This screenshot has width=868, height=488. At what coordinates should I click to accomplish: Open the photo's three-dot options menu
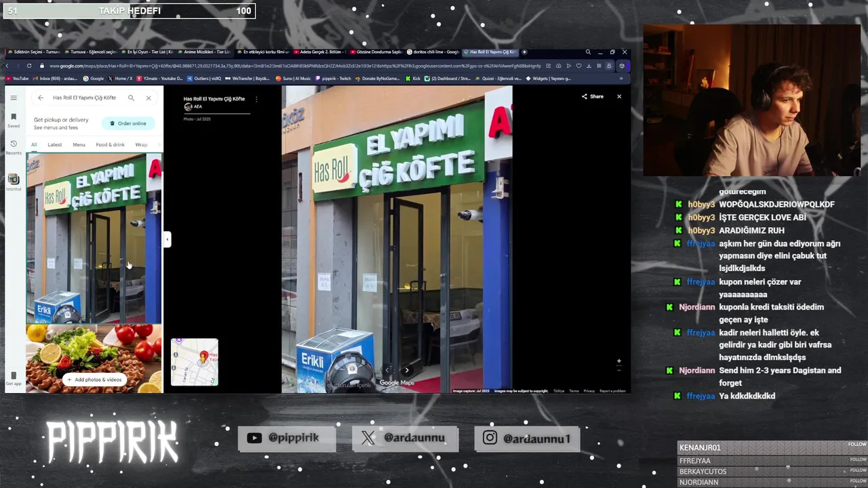point(256,100)
